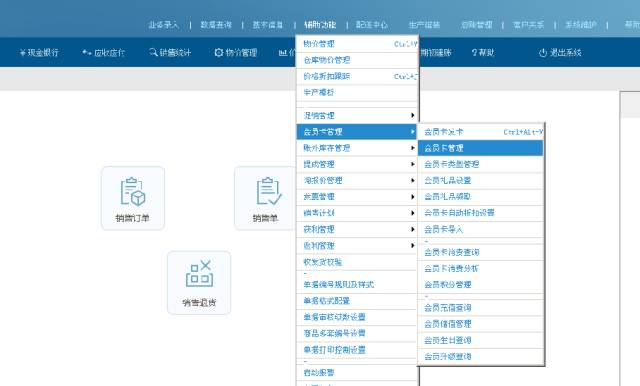The image size is (640, 386).
Task: Choose 自动报警 menu entry
Action: click(358, 373)
